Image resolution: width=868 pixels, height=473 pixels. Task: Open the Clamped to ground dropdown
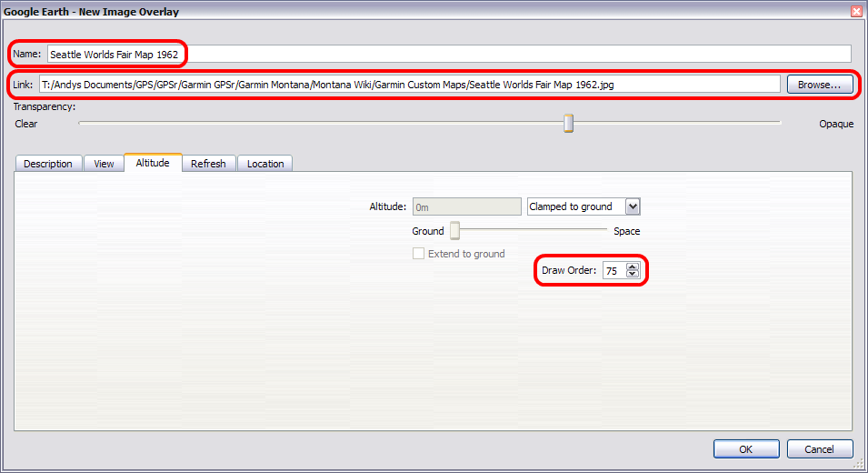[x=584, y=206]
